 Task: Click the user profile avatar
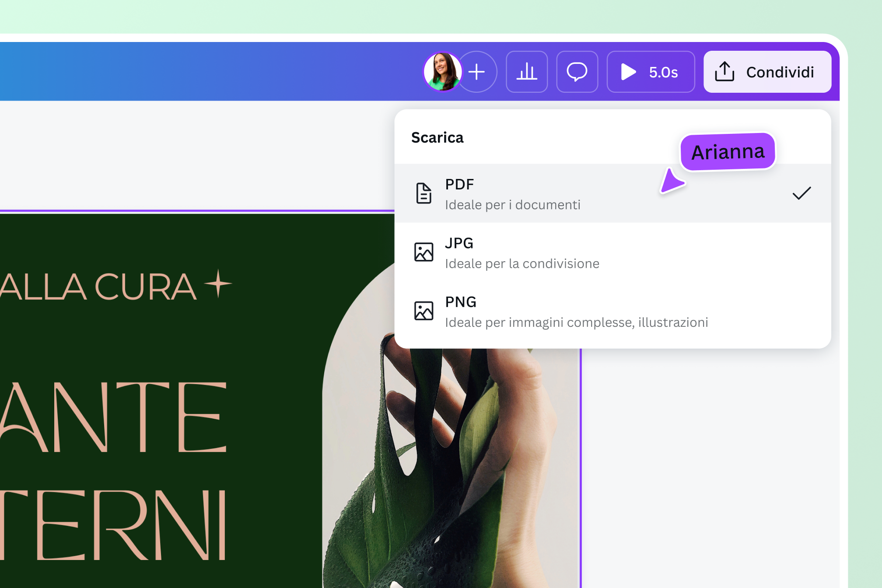(x=442, y=72)
